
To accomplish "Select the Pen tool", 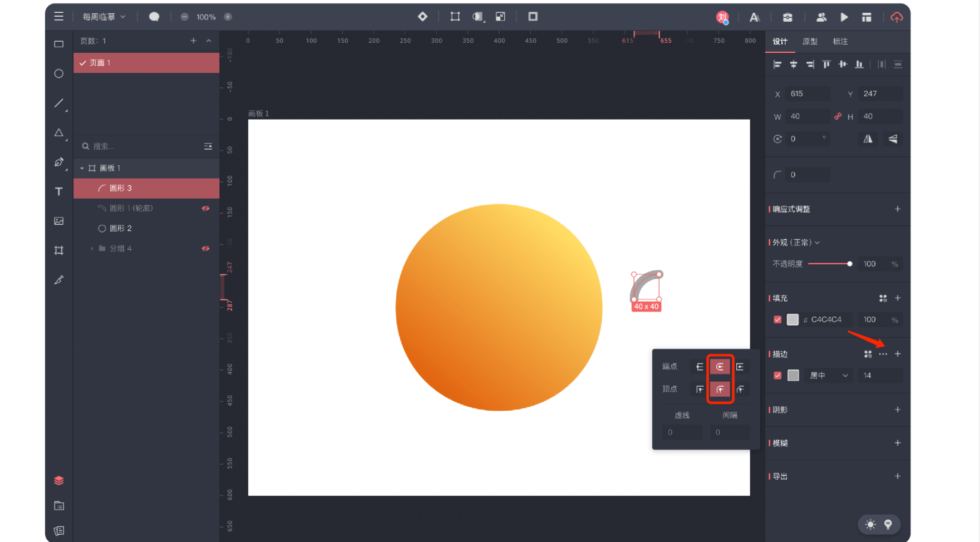I will [x=58, y=162].
